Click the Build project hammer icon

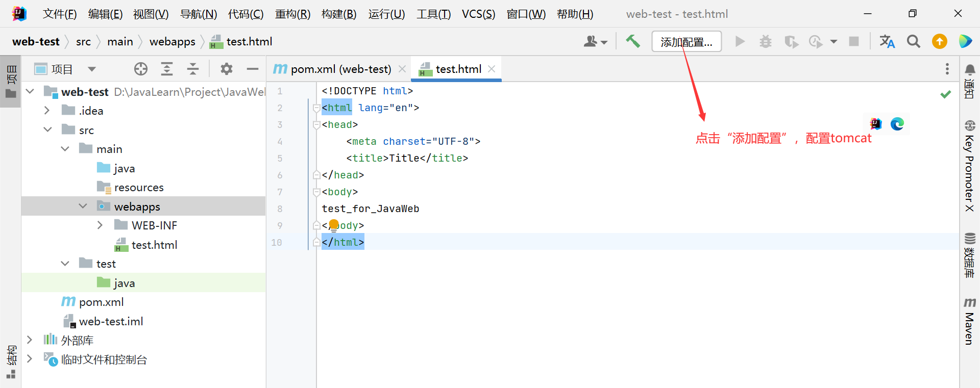point(633,41)
